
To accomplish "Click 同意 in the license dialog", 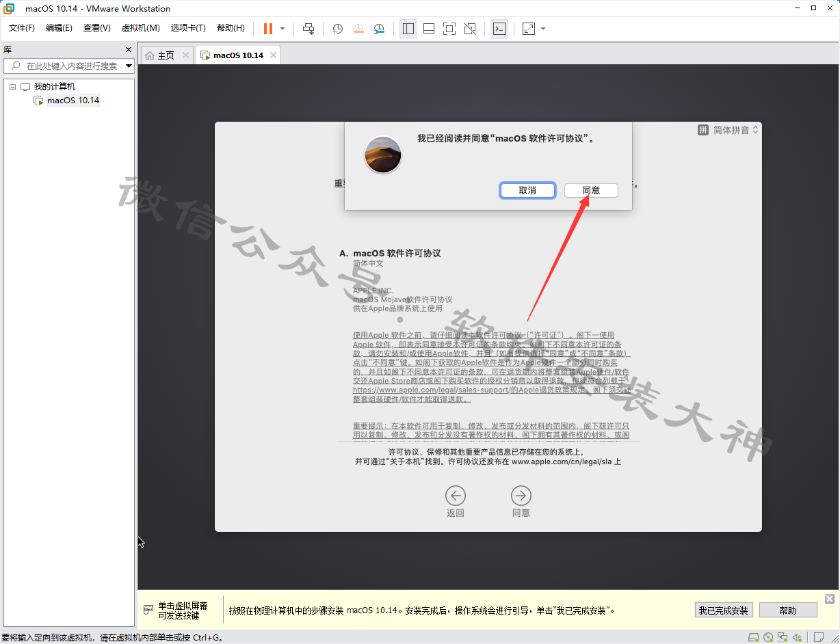I will (x=591, y=190).
